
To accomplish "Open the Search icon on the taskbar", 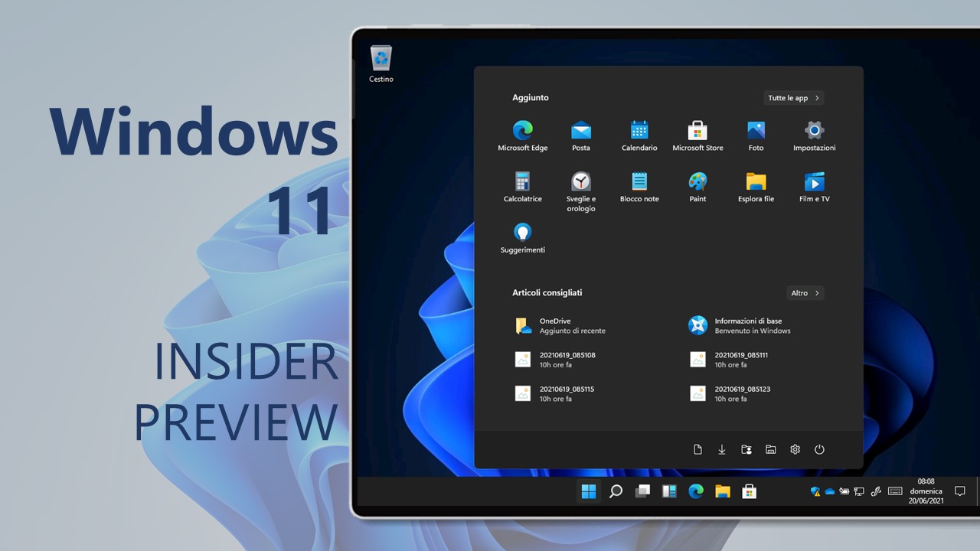I will [616, 491].
